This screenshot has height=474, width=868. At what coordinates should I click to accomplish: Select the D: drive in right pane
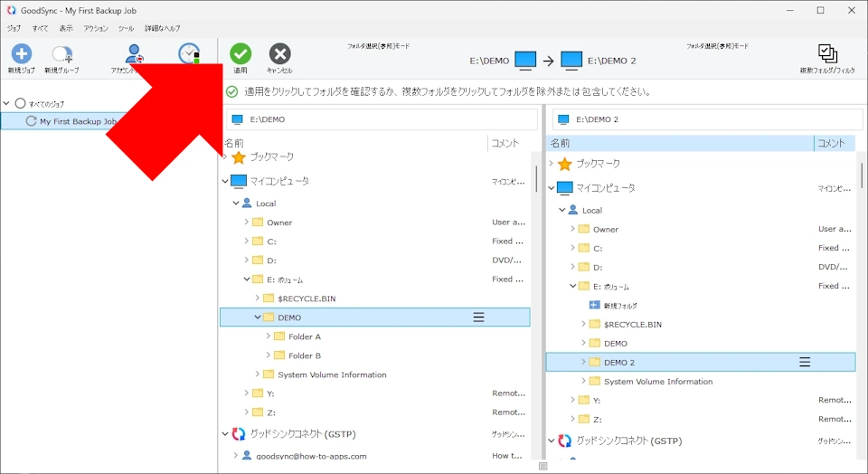point(598,268)
